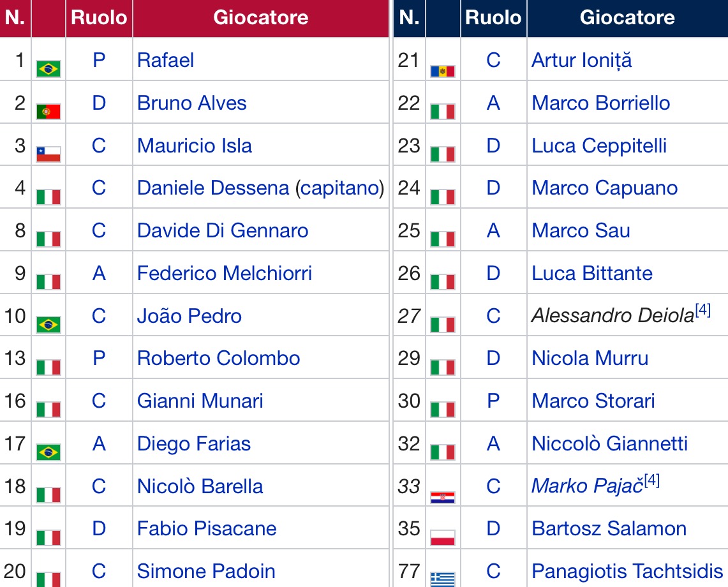Click role A link for Marco Sau
Viewport: 728px width, 587px height.
tap(493, 230)
